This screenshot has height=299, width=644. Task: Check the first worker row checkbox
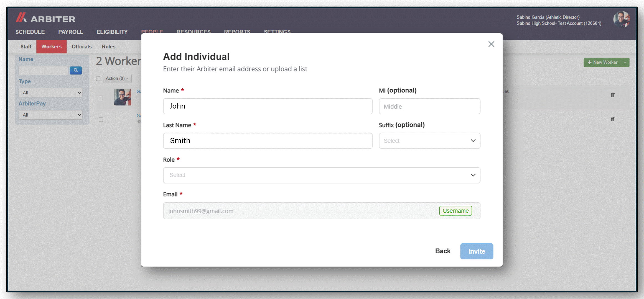click(x=101, y=98)
